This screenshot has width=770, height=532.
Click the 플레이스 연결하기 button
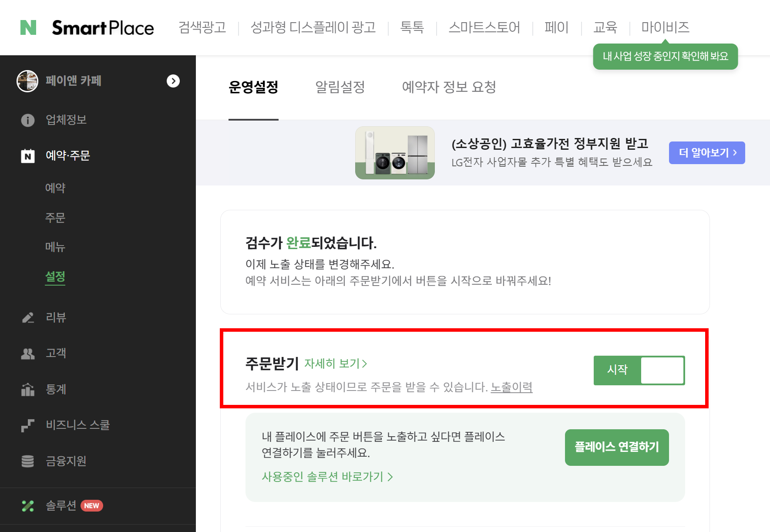617,448
